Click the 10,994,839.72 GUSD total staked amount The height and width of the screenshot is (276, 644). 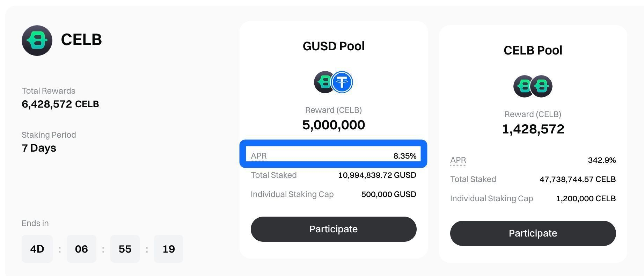point(377,175)
